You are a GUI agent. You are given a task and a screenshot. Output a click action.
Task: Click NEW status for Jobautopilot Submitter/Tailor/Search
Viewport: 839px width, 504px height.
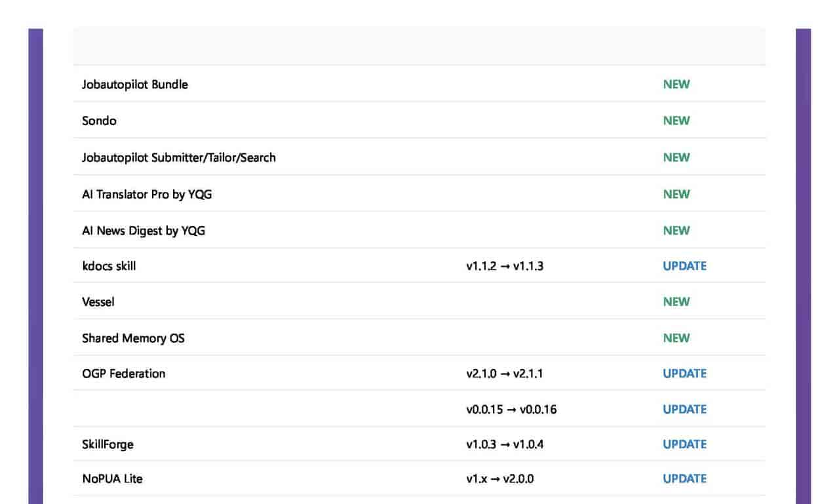[676, 157]
